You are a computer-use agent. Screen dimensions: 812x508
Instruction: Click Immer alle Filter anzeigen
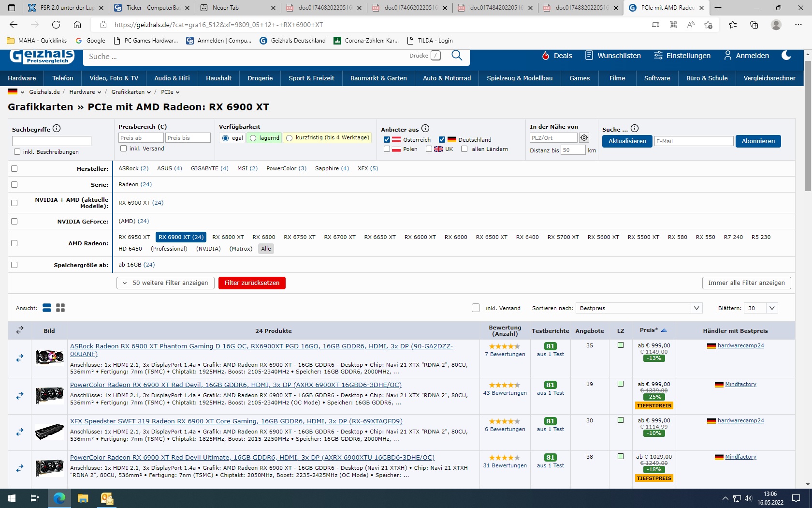point(747,283)
